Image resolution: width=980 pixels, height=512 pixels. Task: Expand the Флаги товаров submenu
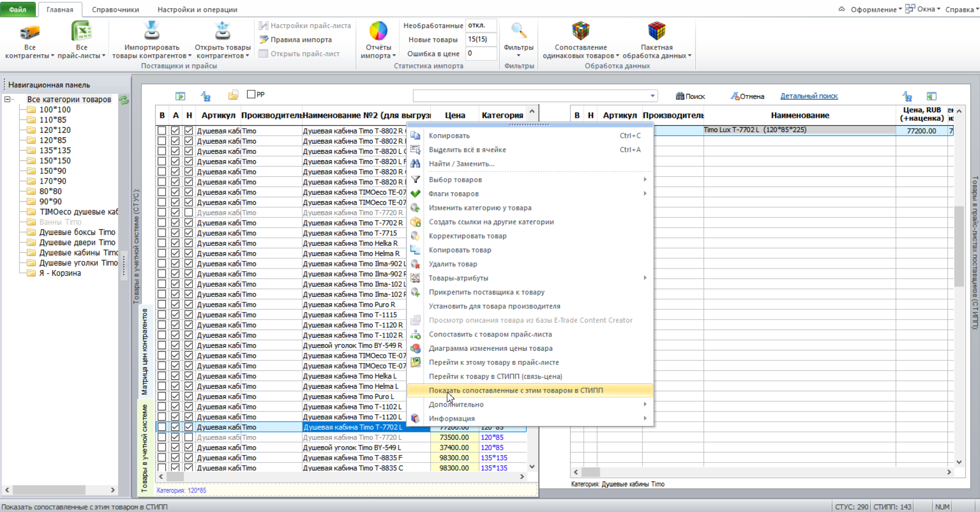point(645,193)
